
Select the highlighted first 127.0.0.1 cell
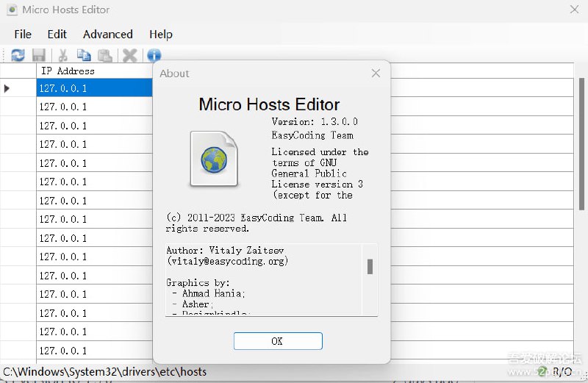click(x=94, y=88)
